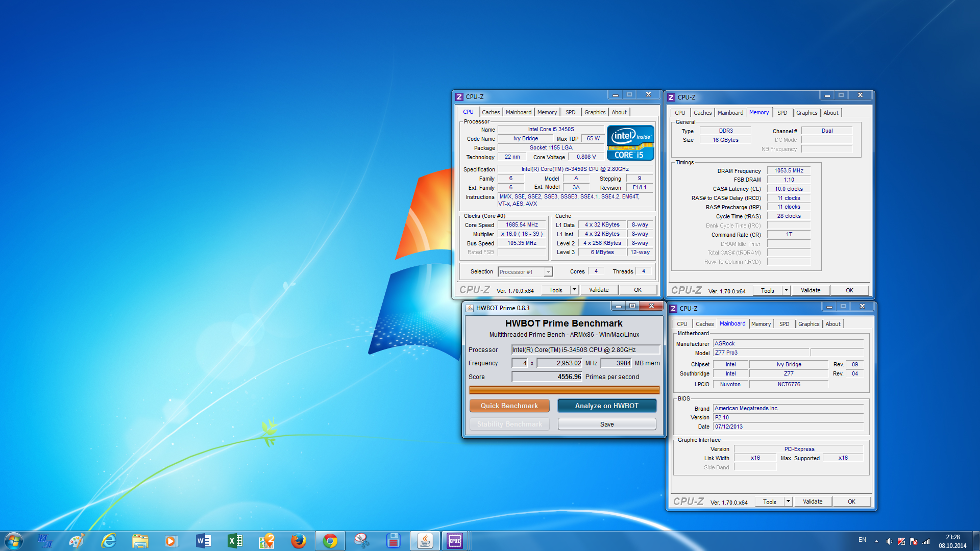Open the Action Center flag tray icon
The width and height of the screenshot is (980, 551).
(914, 541)
